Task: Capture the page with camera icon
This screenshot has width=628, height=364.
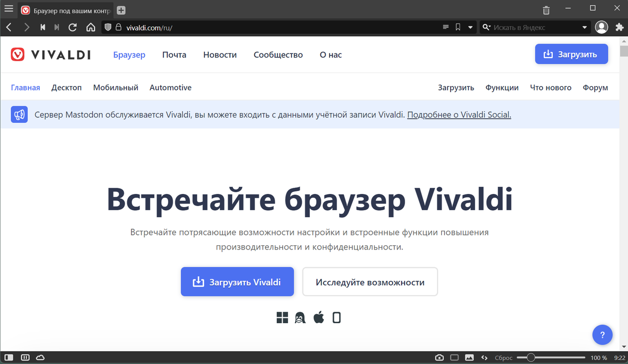Action: (439, 358)
